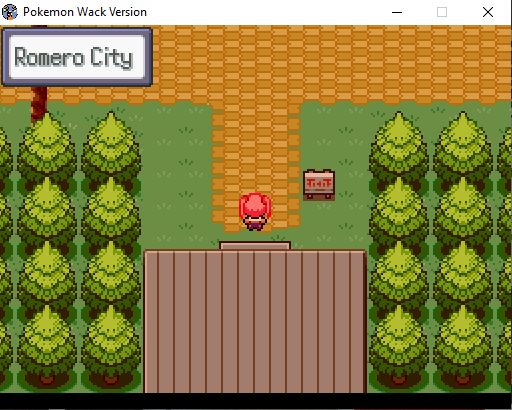Click the brown building roof

255,320
